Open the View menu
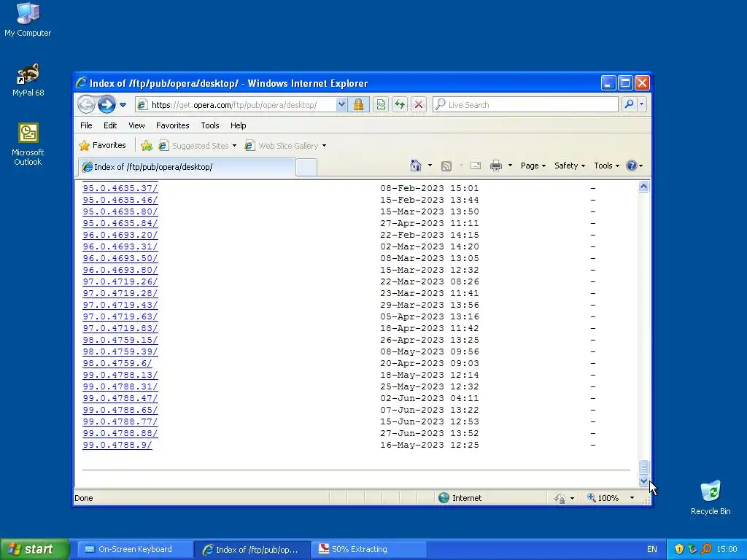 click(x=136, y=125)
